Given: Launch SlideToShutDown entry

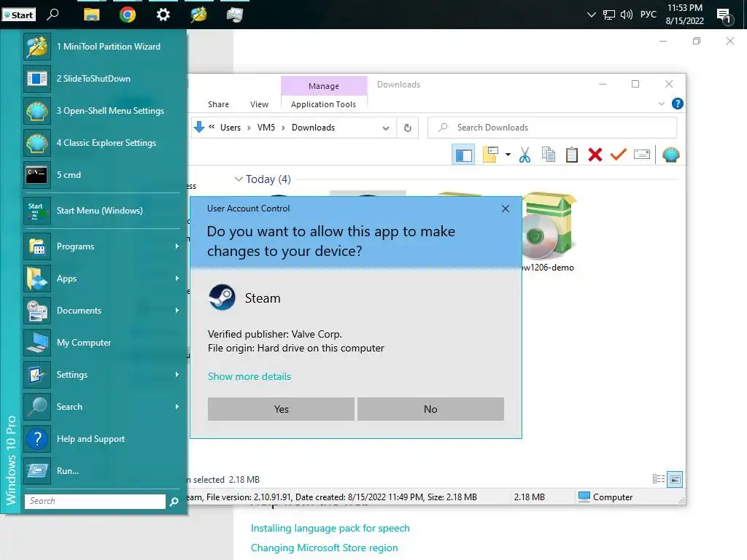Looking at the screenshot, I should 102,79.
